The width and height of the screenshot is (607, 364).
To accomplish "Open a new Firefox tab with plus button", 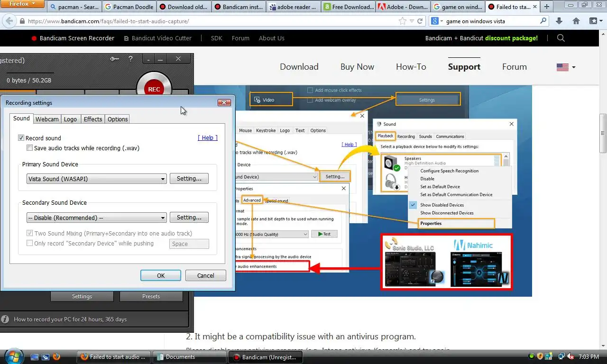I will click(x=547, y=7).
